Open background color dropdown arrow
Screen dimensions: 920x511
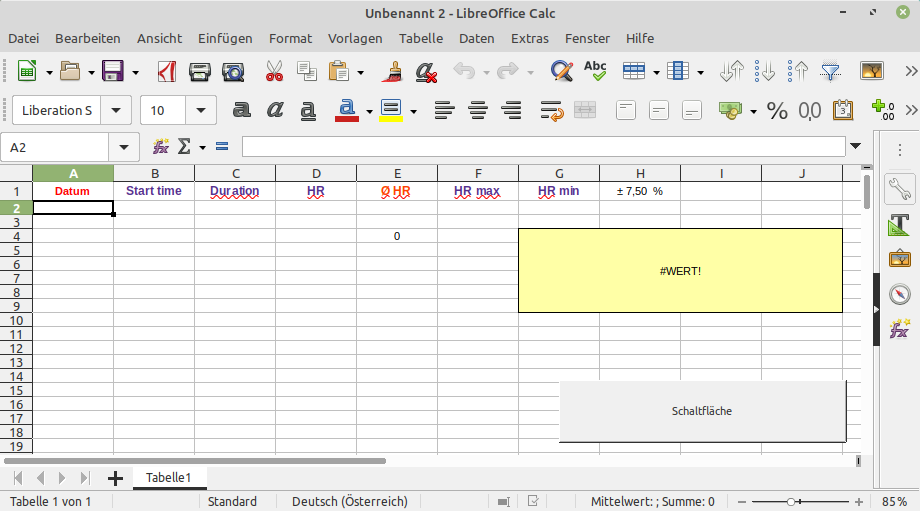tap(414, 111)
